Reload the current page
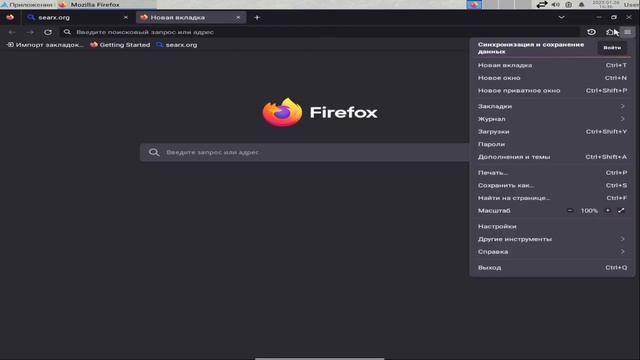Image resolution: width=640 pixels, height=360 pixels. pos(48,32)
